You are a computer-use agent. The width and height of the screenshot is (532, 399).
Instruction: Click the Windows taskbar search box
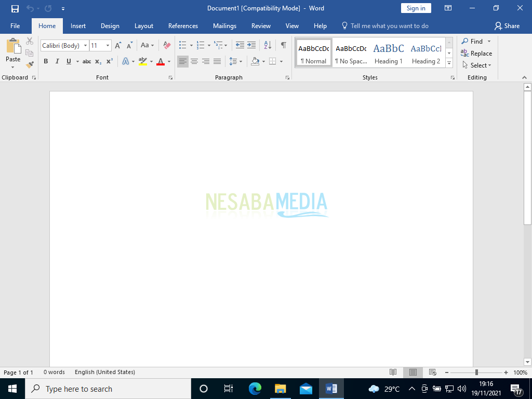(x=108, y=389)
